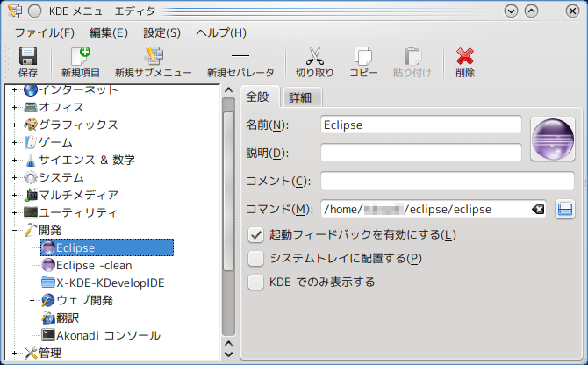Click the Paste (貼り付け) toolbar icon
588x365 pixels.
coord(412,56)
